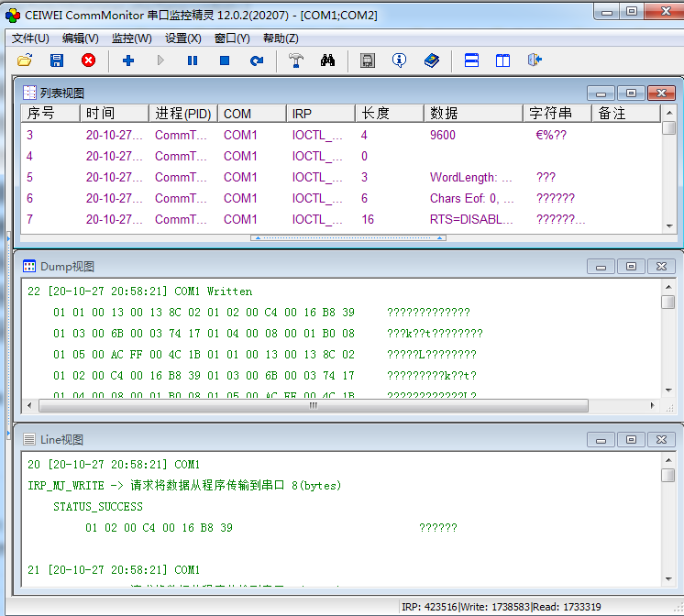The width and height of the screenshot is (684, 616).
Task: Click the red X delete toolbar icon
Action: coord(89,60)
